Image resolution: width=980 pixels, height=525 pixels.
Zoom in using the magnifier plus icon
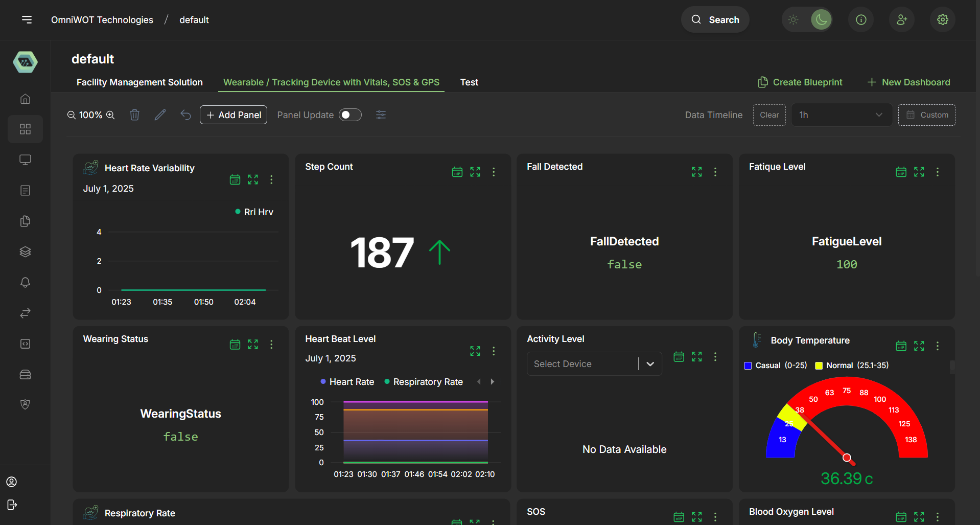click(x=111, y=115)
